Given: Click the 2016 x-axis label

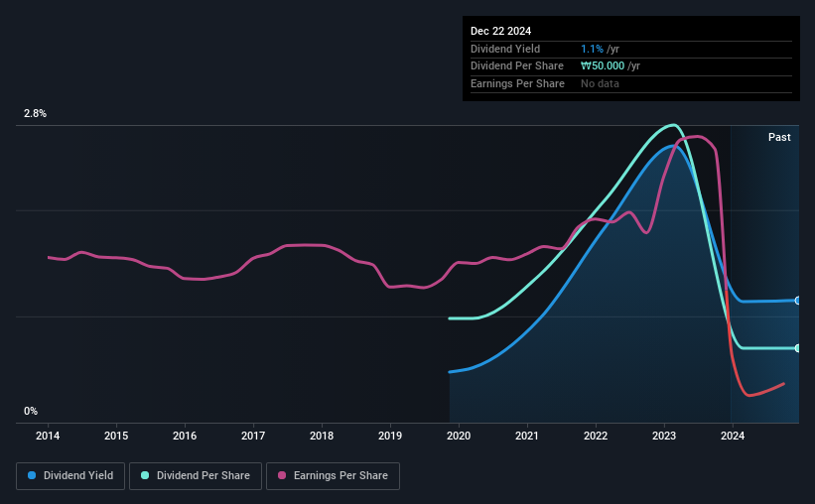Looking at the screenshot, I should point(185,436).
